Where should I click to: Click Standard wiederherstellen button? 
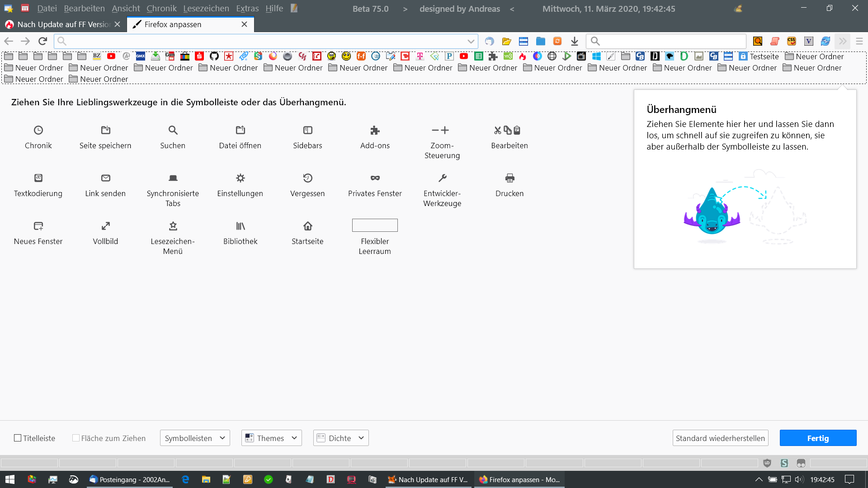(x=720, y=438)
